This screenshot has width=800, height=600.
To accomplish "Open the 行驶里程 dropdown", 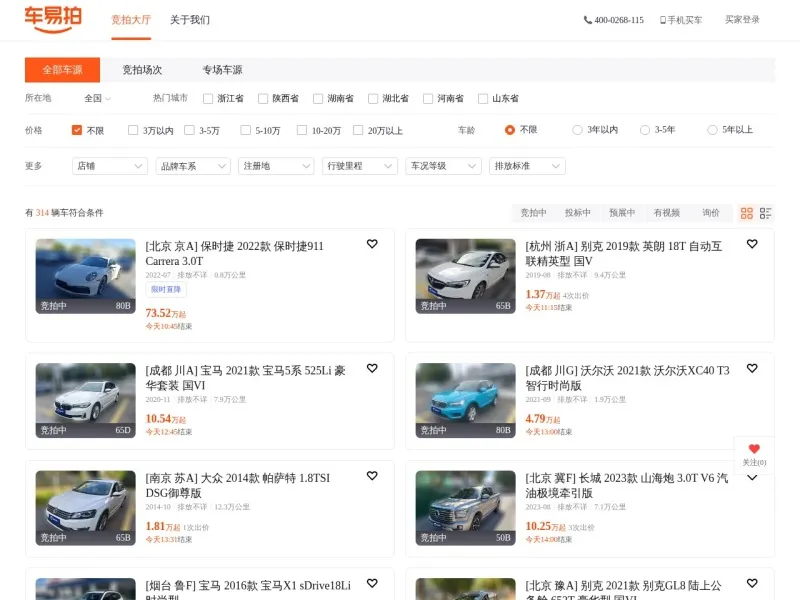I will point(360,166).
